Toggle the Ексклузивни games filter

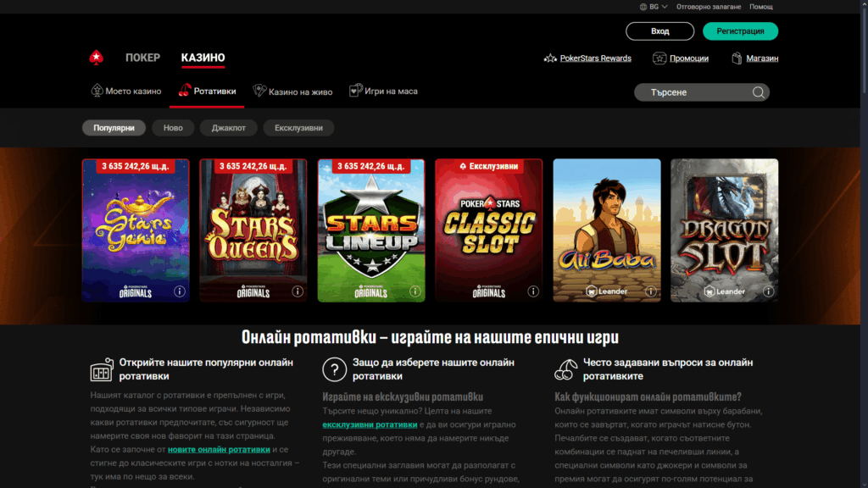coord(298,127)
